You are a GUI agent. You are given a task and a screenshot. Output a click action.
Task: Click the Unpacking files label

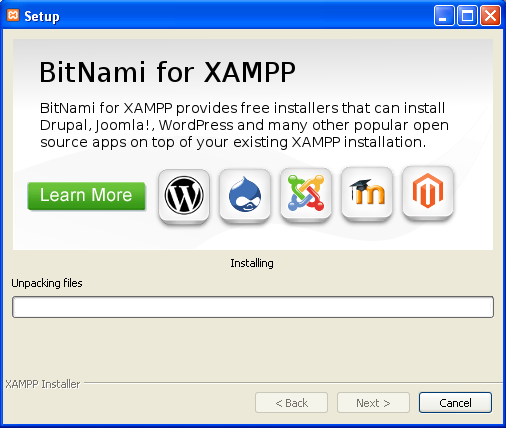(47, 283)
